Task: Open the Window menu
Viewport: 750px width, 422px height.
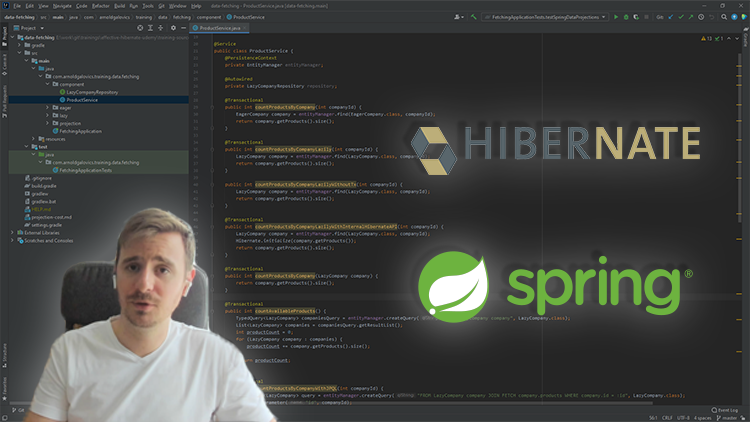Action: (x=177, y=6)
